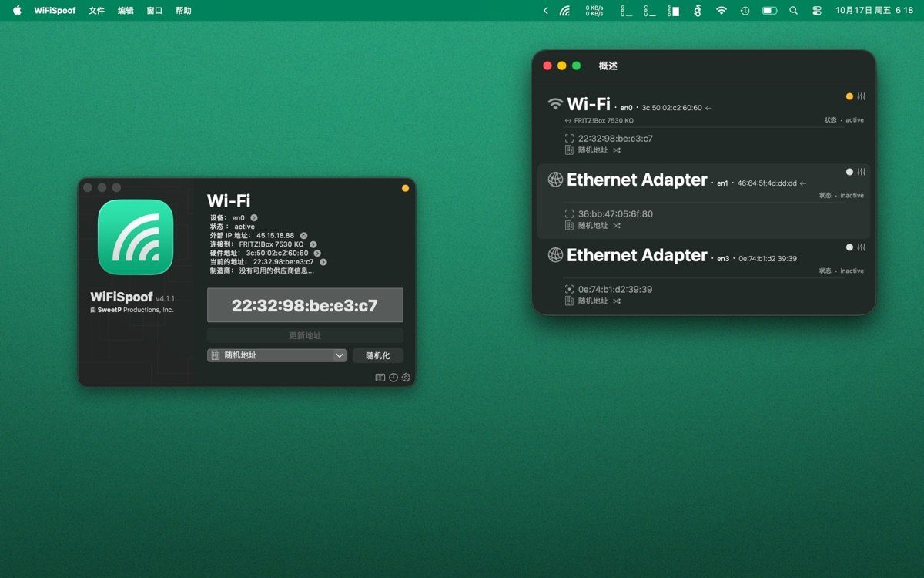This screenshot has height=578, width=924.
Task: Open the 编辑 menu in the menu bar
Action: point(125,11)
